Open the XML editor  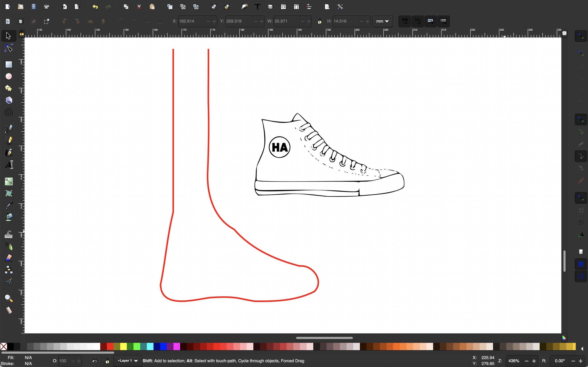(x=283, y=7)
